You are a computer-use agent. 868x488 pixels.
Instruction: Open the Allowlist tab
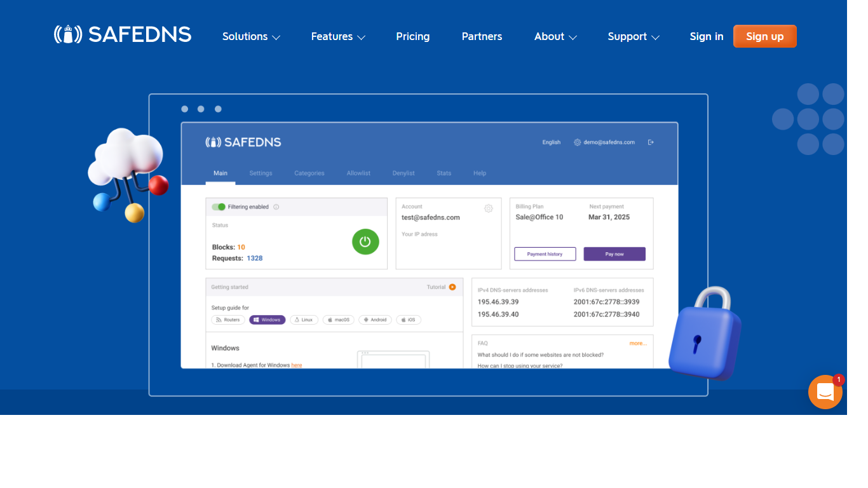point(358,173)
